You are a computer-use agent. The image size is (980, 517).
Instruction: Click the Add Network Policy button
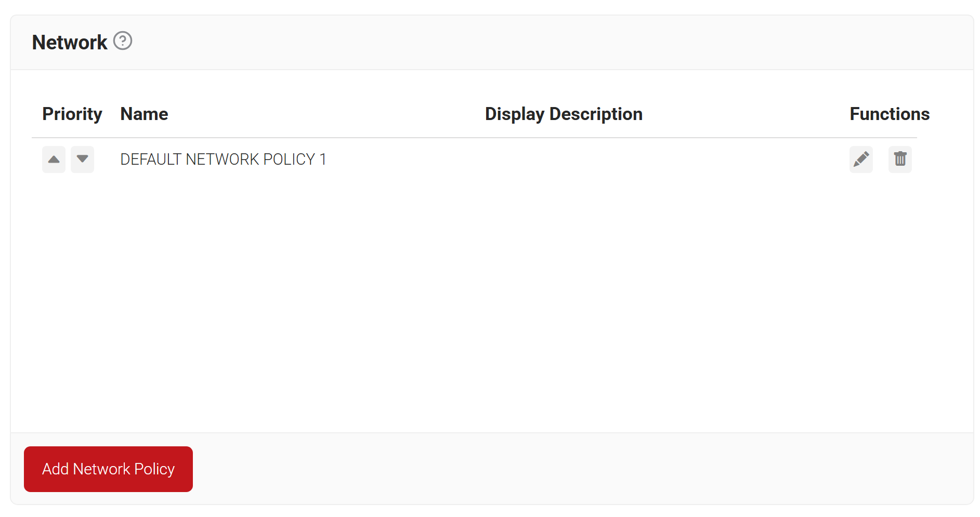click(108, 469)
